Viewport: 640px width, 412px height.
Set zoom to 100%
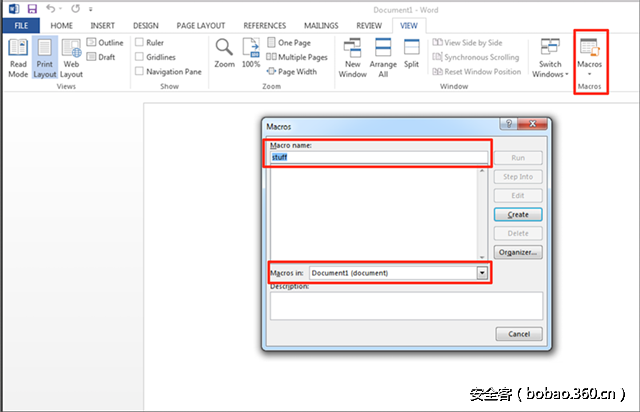(x=251, y=53)
